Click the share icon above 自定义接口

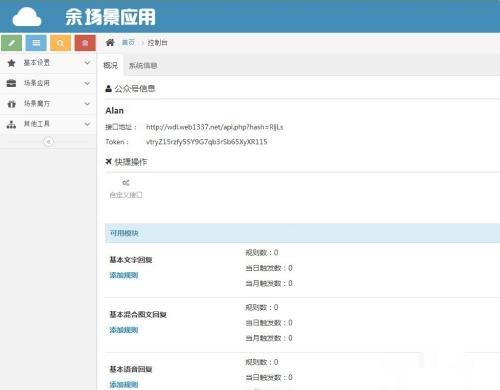coord(126,183)
